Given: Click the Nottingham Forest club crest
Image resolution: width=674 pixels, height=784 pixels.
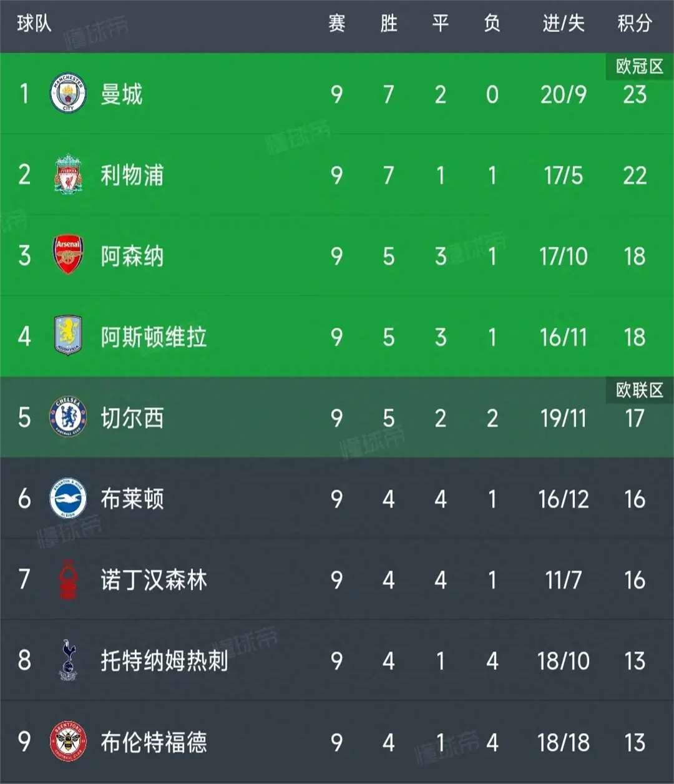Looking at the screenshot, I should coord(67,579).
